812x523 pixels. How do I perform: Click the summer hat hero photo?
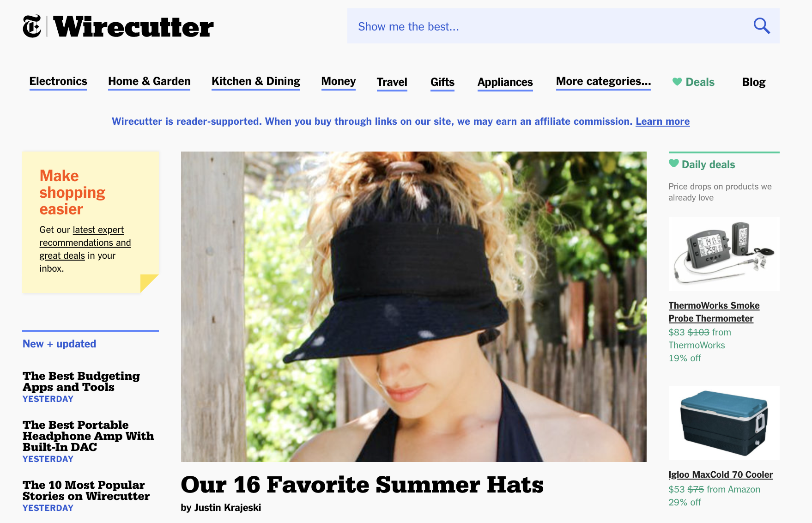click(414, 307)
